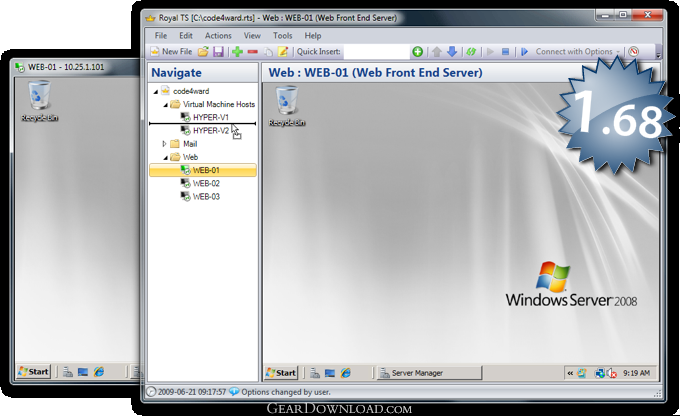The image size is (680, 417).
Task: Click the muted volume tray icon
Action: (x=612, y=373)
